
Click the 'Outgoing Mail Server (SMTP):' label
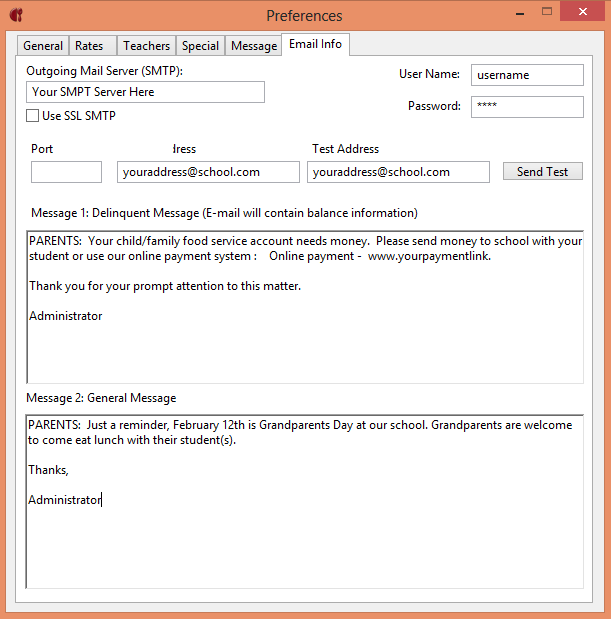click(x=105, y=71)
